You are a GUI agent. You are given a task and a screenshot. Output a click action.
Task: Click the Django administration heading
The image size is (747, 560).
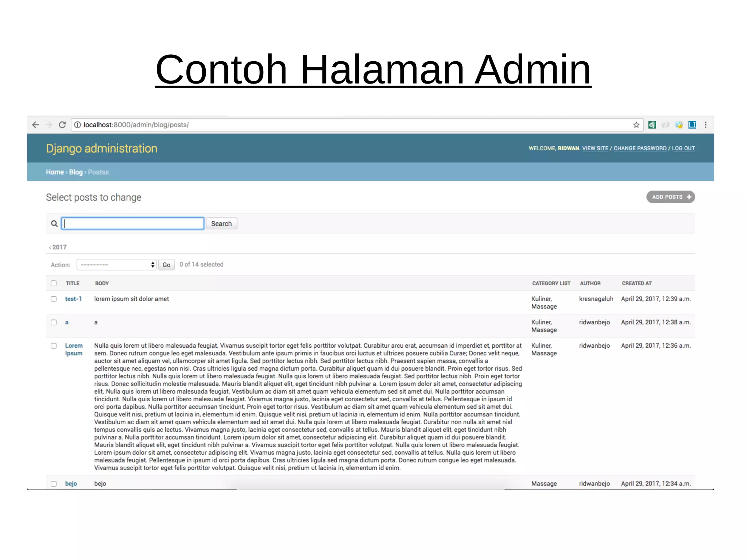[102, 148]
